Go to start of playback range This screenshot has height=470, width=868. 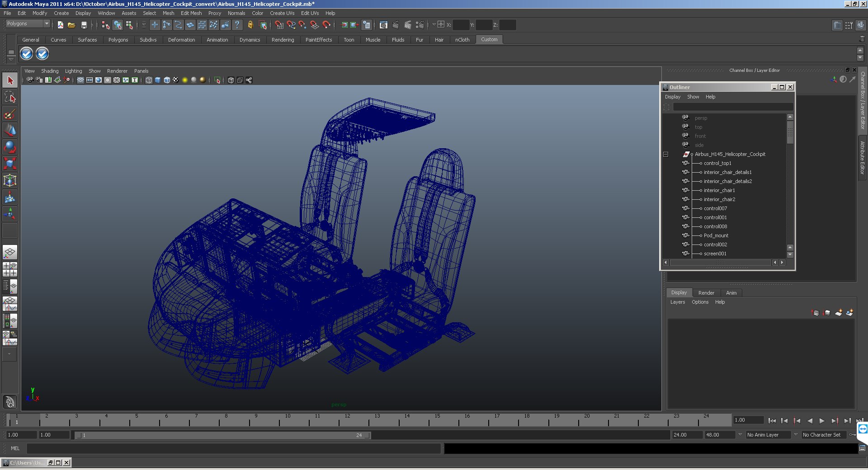(772, 421)
